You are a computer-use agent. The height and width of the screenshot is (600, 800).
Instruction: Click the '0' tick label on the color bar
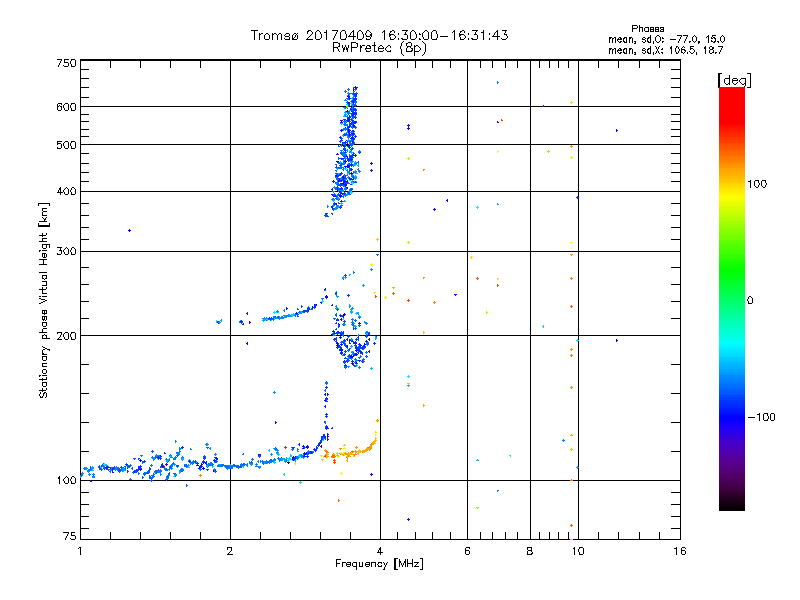[750, 301]
